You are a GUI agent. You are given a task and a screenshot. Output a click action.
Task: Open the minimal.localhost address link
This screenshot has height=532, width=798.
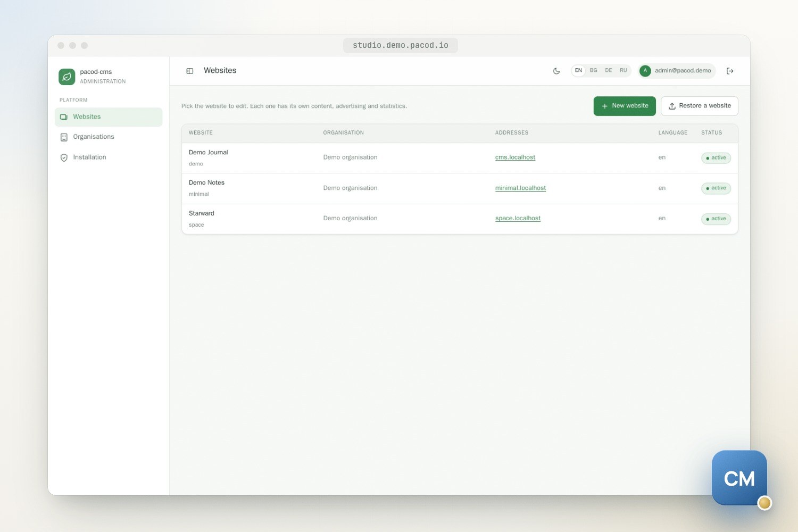pos(520,188)
